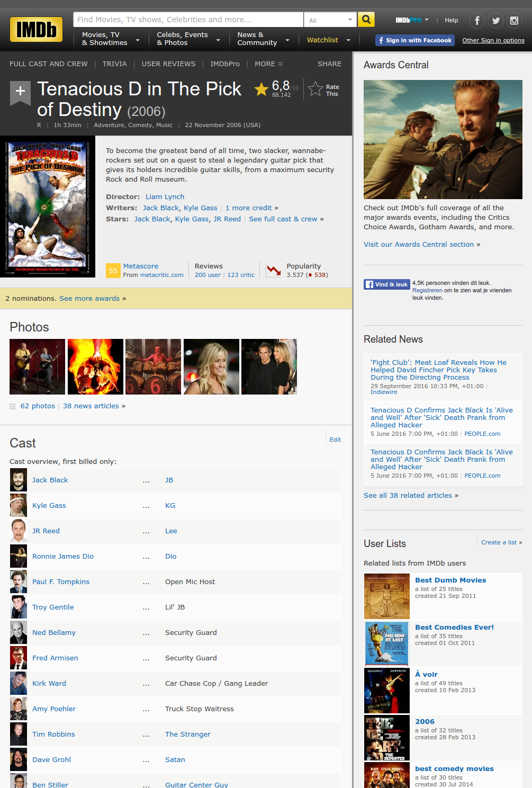Open the Watchlist menu
Screen dimensions: 532x788
[x=328, y=40]
